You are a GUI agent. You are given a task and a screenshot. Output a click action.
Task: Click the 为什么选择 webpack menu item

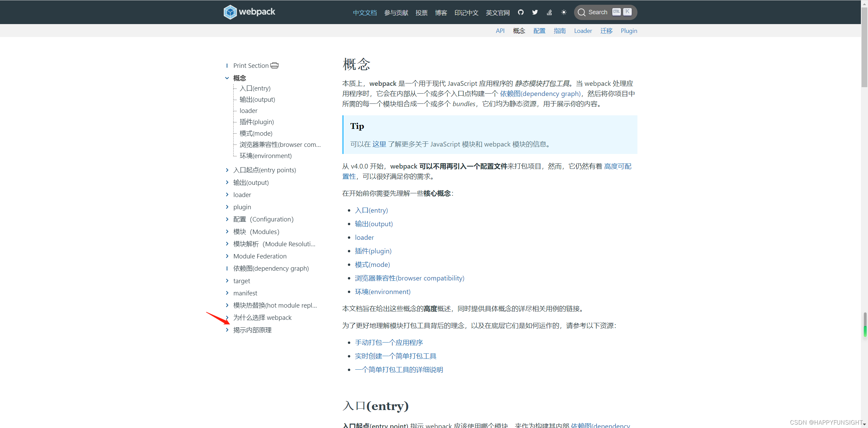262,317
